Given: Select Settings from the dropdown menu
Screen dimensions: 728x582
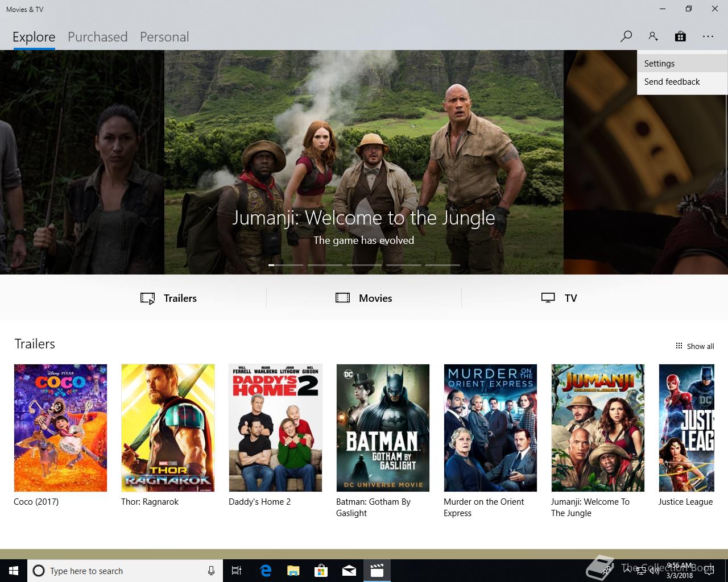Looking at the screenshot, I should (x=682, y=64).
